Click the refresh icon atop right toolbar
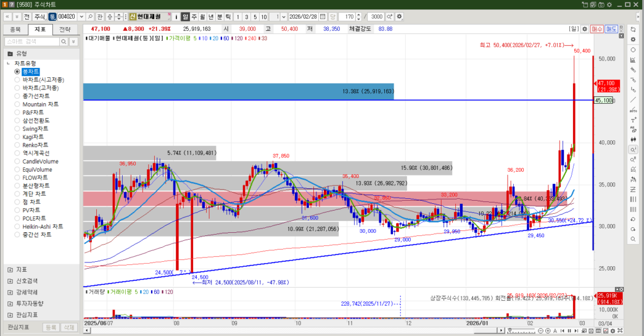The height and width of the screenshot is (336, 644). [x=633, y=29]
